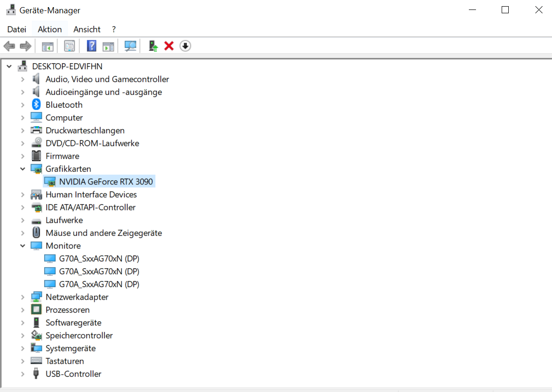Click the red X Uninstall device icon
The width and height of the screenshot is (552, 392).
169,46
